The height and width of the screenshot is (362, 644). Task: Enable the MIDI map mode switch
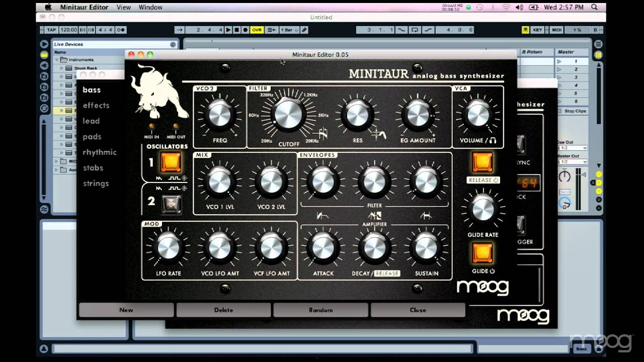click(557, 30)
